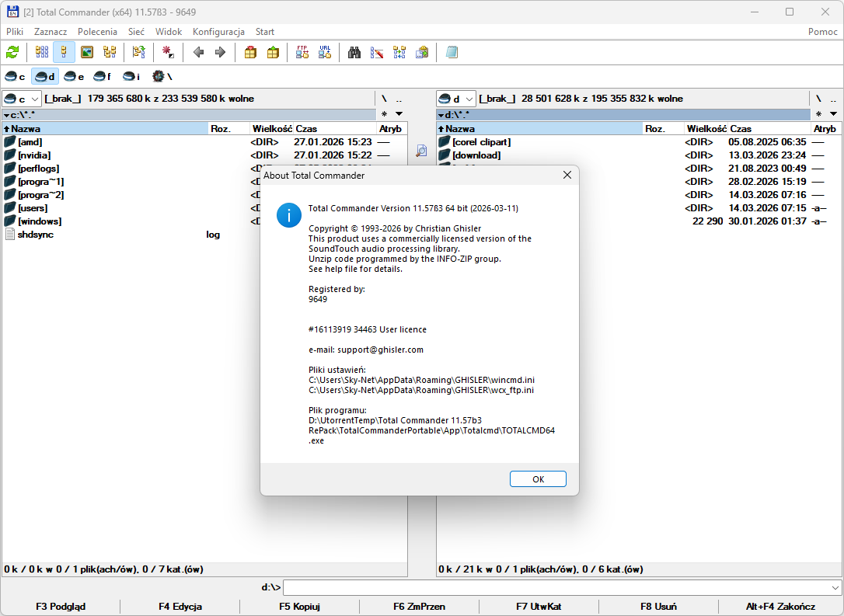Open the Widok menu
The height and width of the screenshot is (616, 844).
pos(169,32)
